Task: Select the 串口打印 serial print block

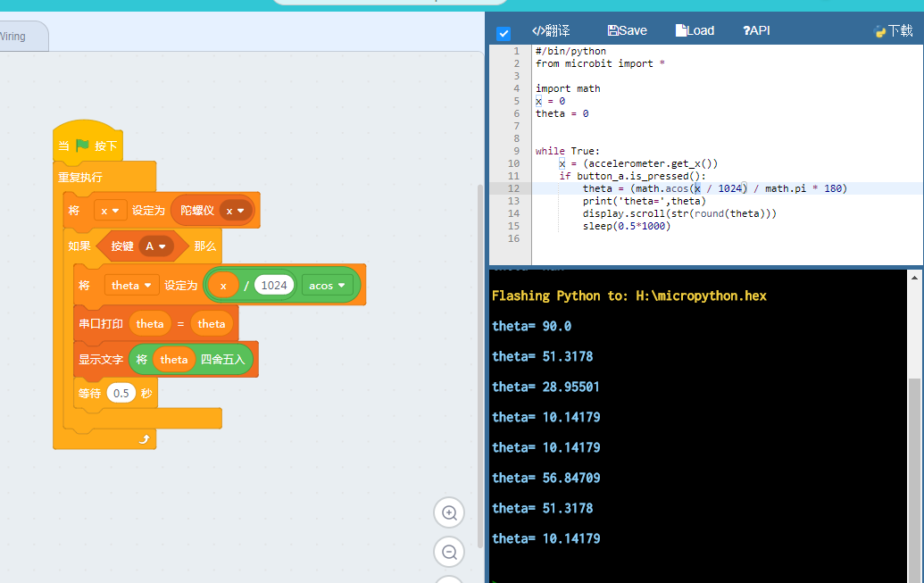Action: [x=101, y=323]
